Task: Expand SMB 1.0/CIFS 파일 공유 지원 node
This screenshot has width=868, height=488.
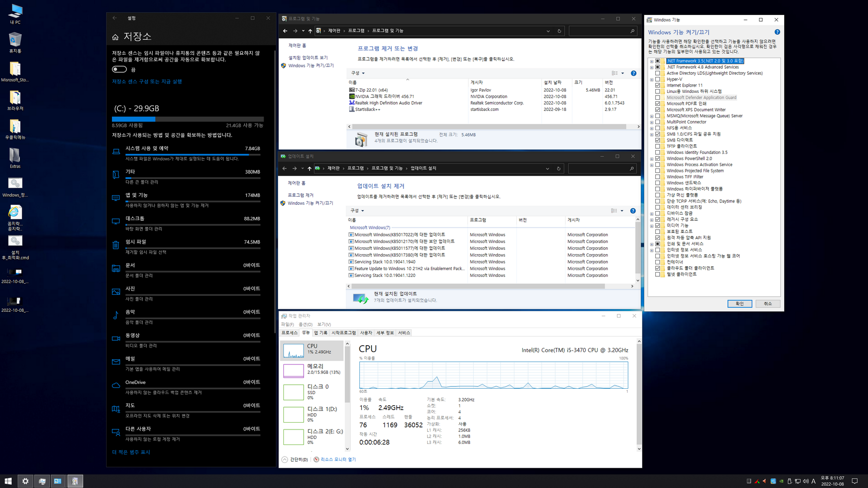Action: (x=651, y=134)
